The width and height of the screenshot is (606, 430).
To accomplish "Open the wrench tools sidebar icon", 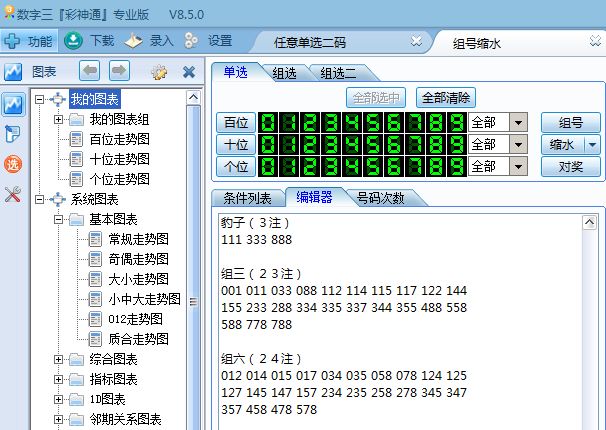I will (x=13, y=194).
